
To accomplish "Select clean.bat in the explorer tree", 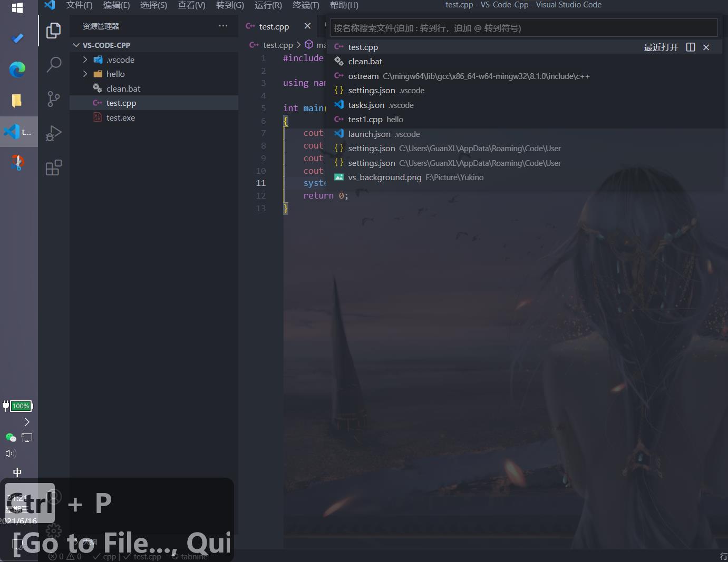I will 154,88.
